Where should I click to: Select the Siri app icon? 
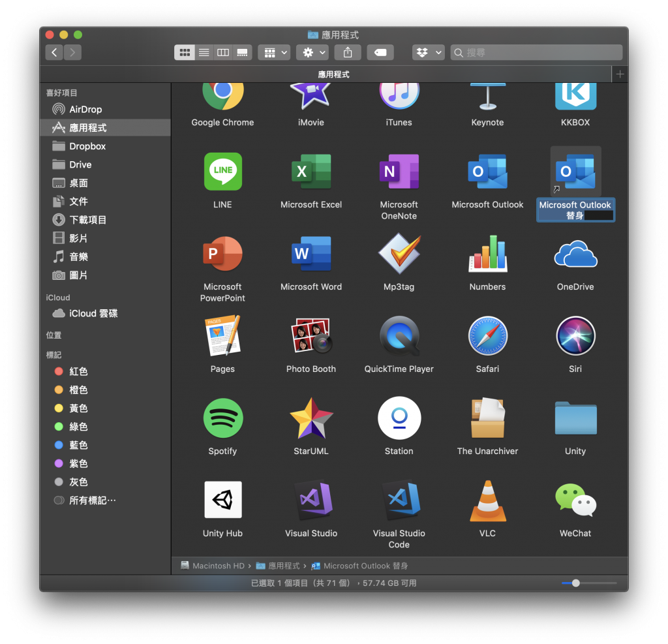pos(575,335)
